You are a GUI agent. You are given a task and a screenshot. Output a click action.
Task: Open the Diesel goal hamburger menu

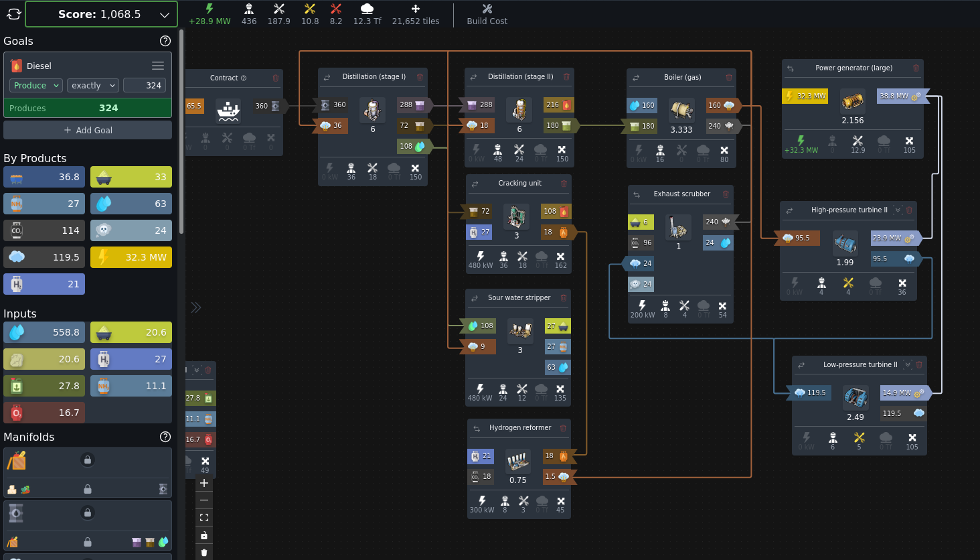coord(158,66)
